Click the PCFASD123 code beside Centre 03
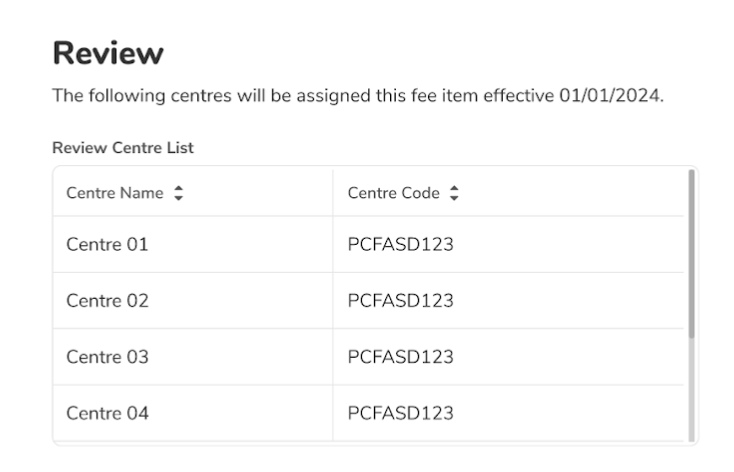This screenshot has height=472, width=734. [x=400, y=357]
